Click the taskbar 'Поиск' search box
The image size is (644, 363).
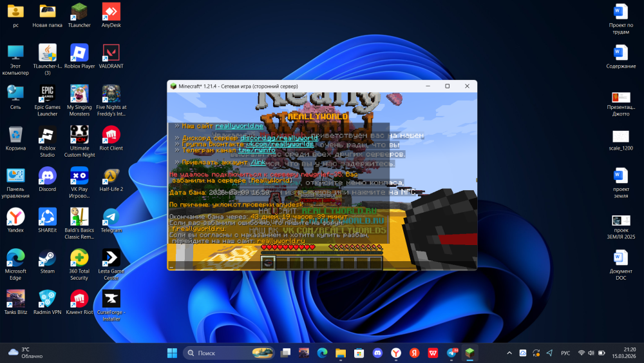[229, 353]
